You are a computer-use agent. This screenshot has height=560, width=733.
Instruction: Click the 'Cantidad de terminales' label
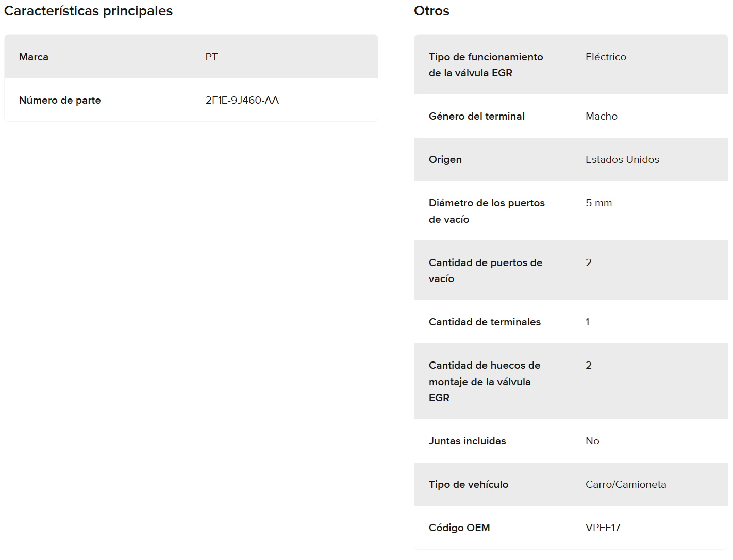tap(485, 322)
